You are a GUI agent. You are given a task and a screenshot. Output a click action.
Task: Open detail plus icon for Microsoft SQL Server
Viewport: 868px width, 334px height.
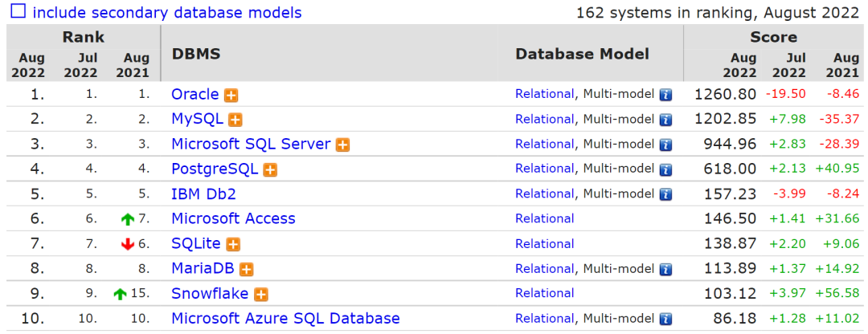coord(342,145)
